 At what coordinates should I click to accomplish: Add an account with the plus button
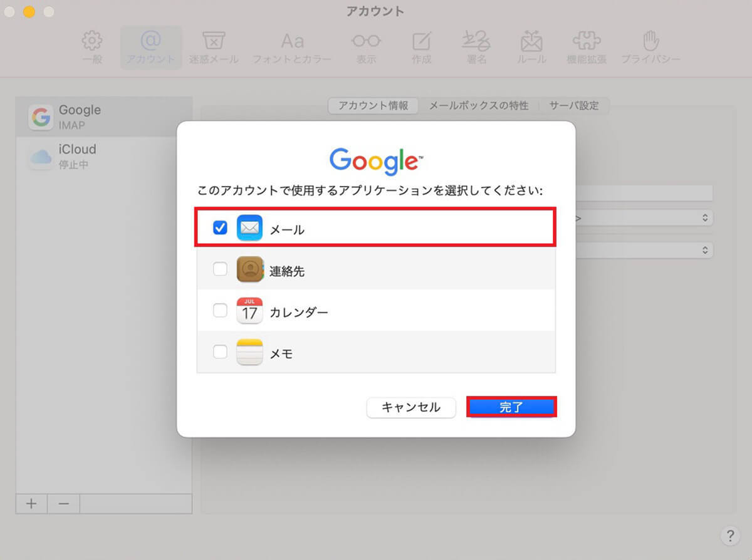point(32,504)
